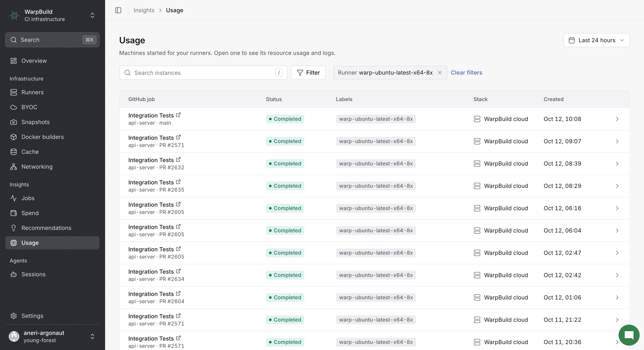
Task: Click the Oct 12, 02:42 created timestamp
Action: [x=562, y=275]
